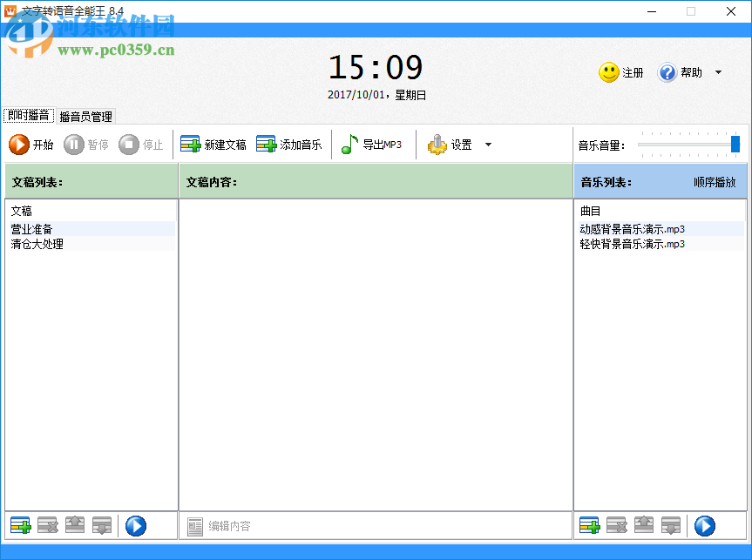Click the 帮助 (help) question mark icon
The image size is (752, 560).
pos(667,72)
